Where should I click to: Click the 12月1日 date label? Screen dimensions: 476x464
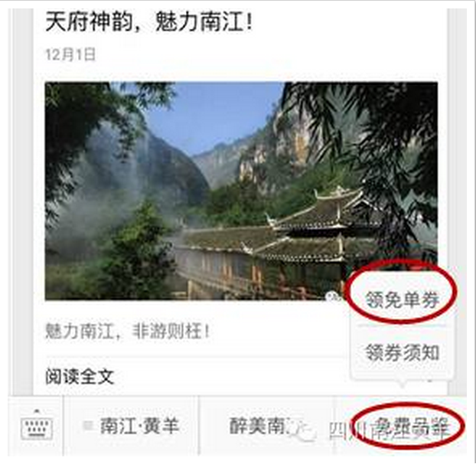click(x=70, y=54)
